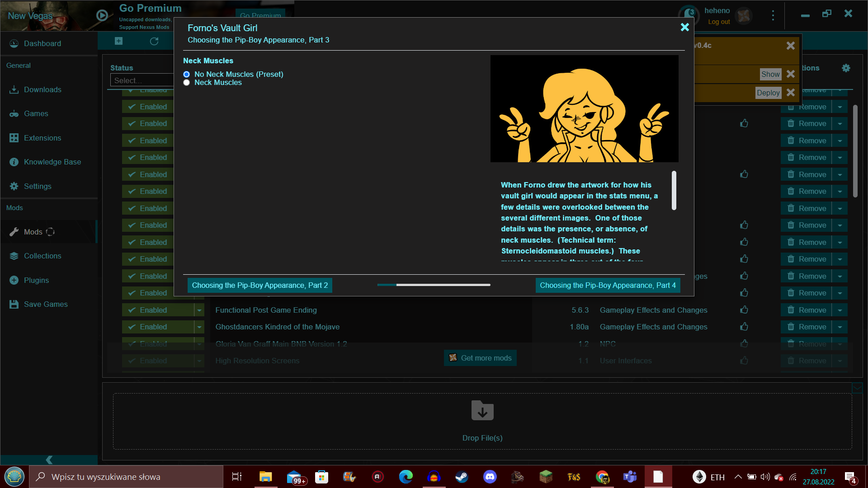Click the refresh icon in the mods toolbar
This screenshot has width=868, height=488.
tap(154, 41)
